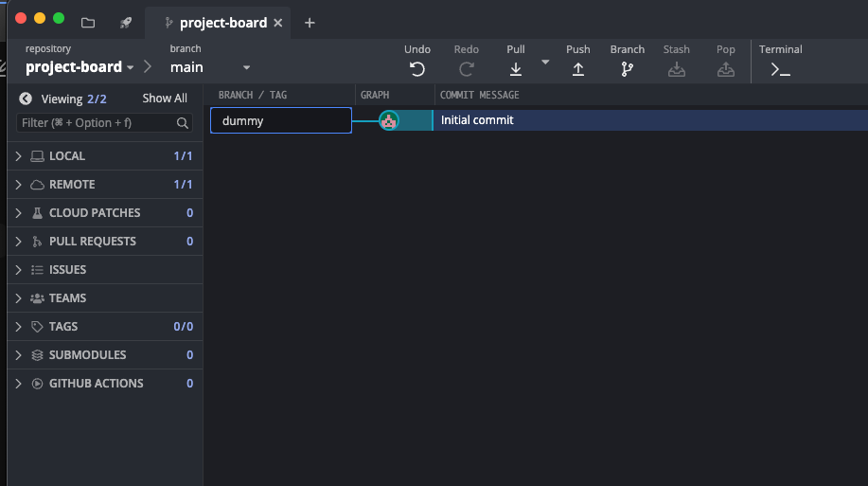The image size is (868, 486).
Task: Pull changes using the Pull icon
Action: click(515, 69)
